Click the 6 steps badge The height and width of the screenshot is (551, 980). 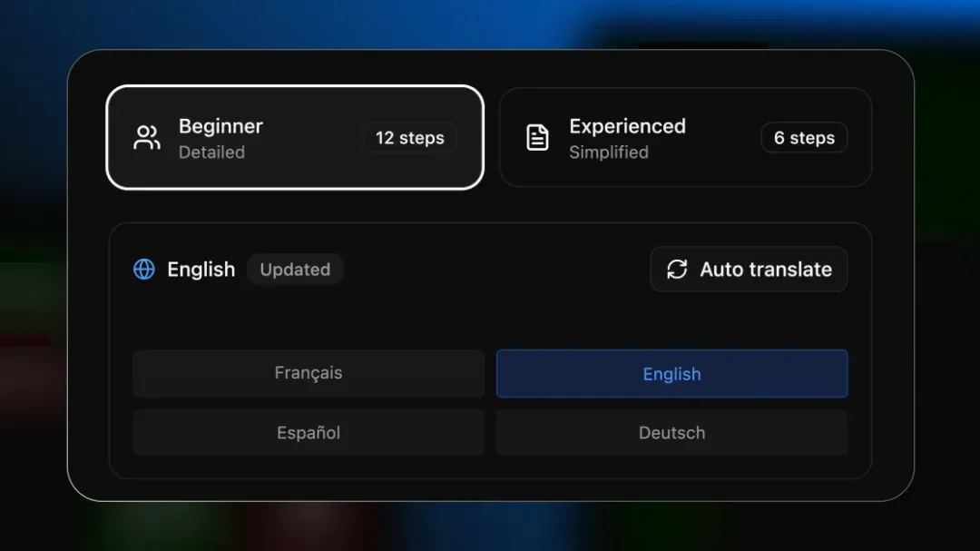[x=804, y=138]
